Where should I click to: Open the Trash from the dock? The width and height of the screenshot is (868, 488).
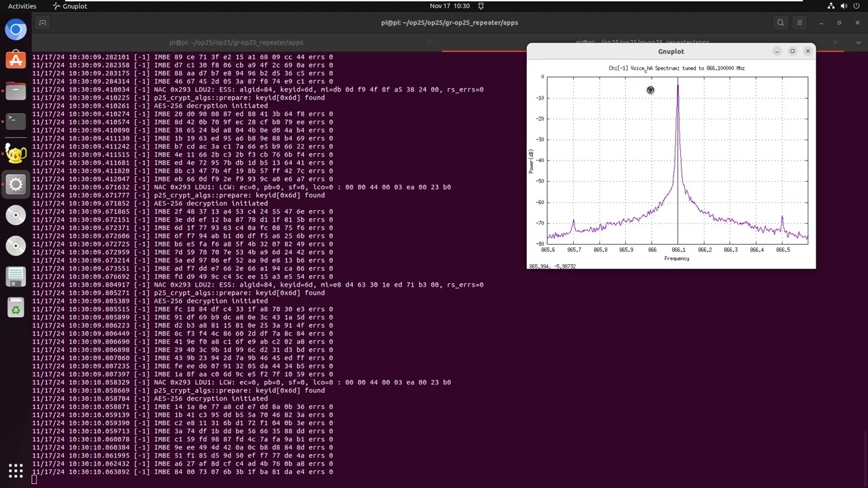point(16,309)
